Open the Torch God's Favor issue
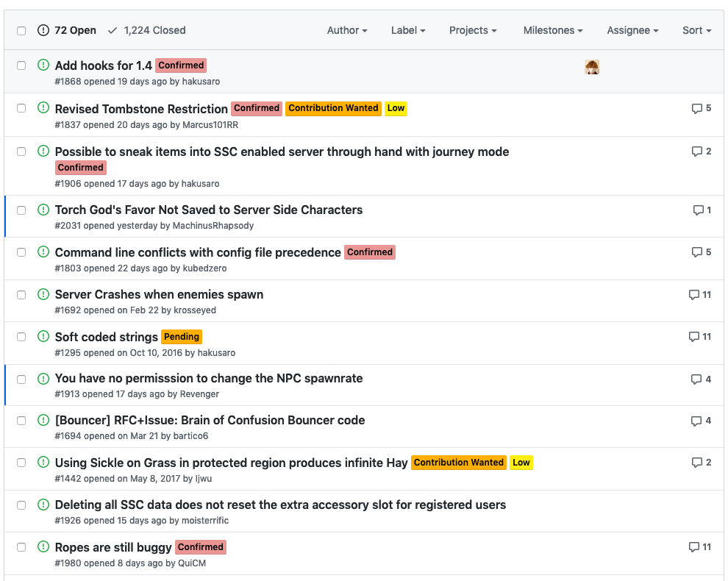Image resolution: width=728 pixels, height=581 pixels. (x=209, y=210)
